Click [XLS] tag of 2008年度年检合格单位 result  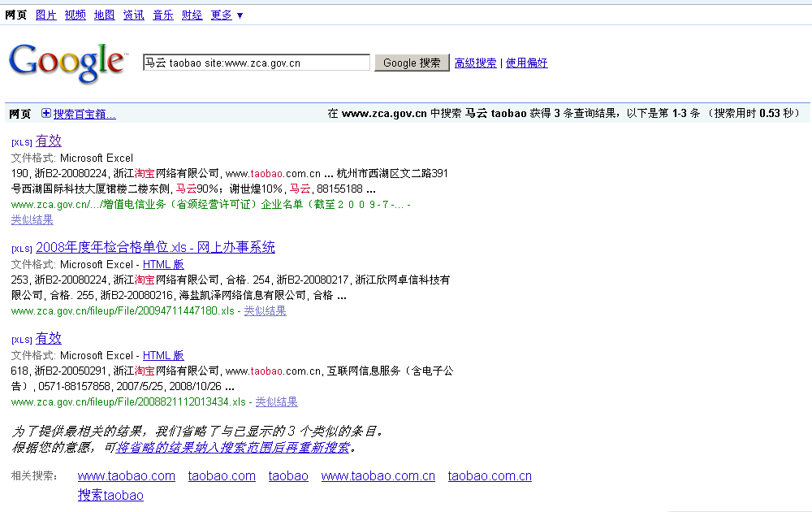(22, 249)
